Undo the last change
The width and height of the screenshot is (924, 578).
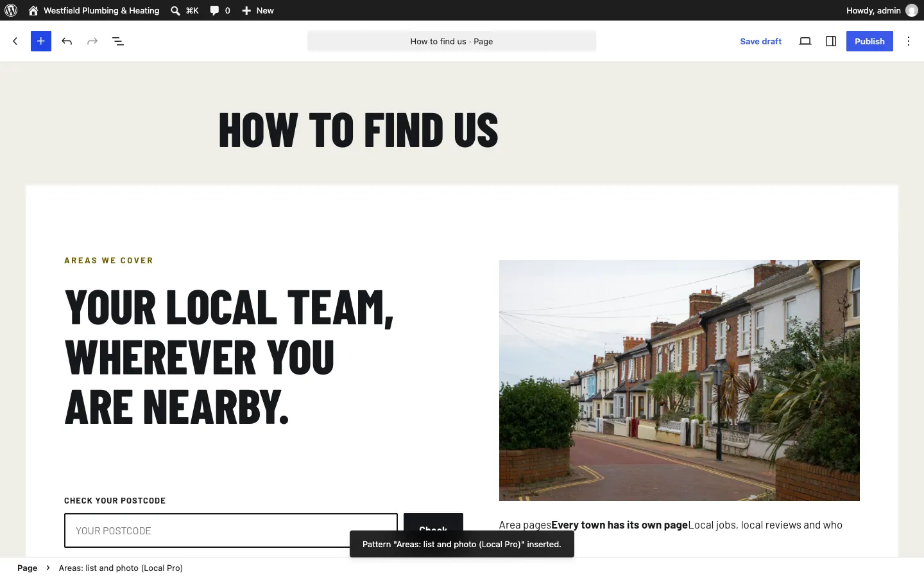pyautogui.click(x=67, y=41)
